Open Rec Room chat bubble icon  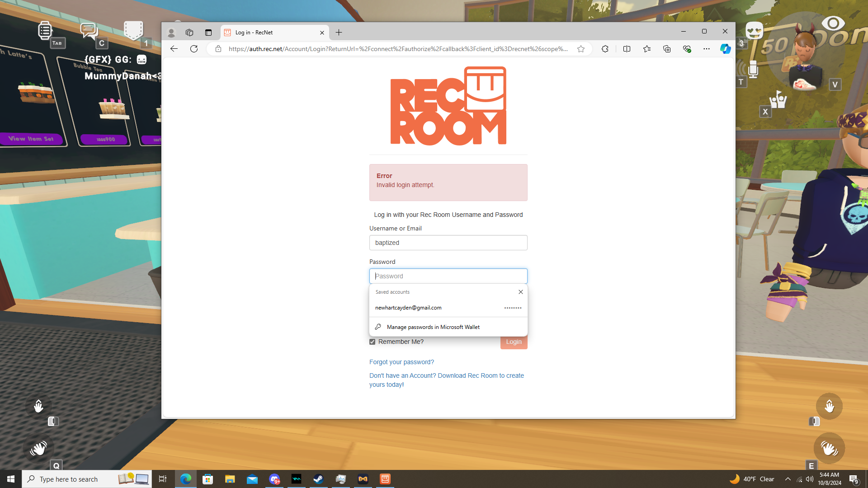(x=89, y=31)
